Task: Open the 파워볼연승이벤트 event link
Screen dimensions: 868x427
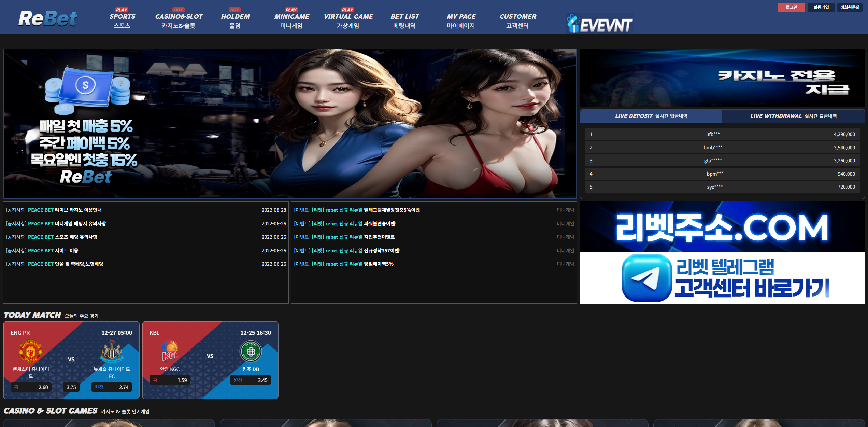Action: (x=381, y=224)
